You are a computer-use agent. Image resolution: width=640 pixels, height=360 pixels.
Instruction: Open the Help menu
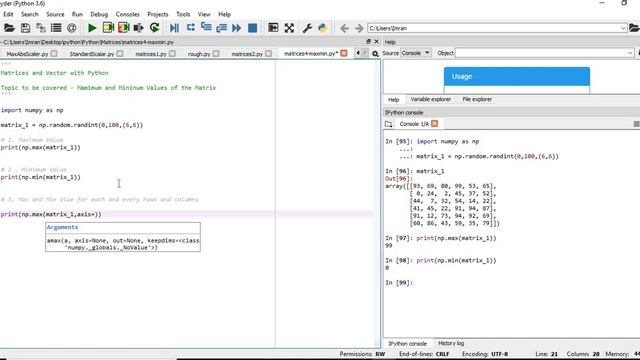[224, 14]
